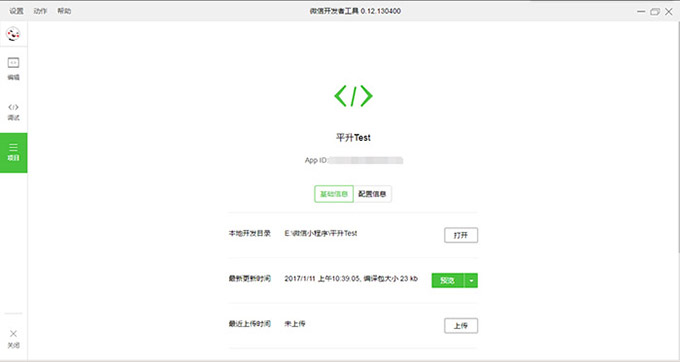
Task: Click the vertical scrollbar on the right
Action: pos(678,137)
